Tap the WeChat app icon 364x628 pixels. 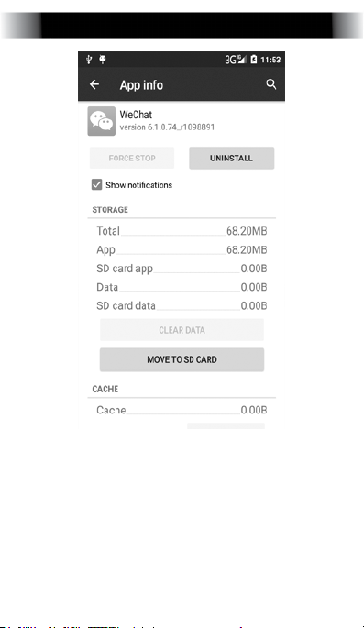click(101, 121)
